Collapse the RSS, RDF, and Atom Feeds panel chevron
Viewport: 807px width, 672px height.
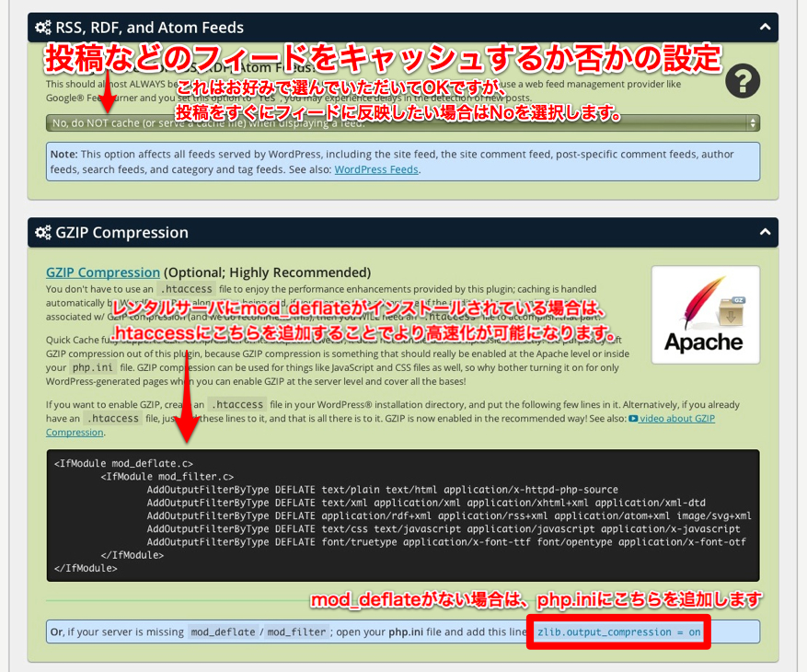coord(765,27)
